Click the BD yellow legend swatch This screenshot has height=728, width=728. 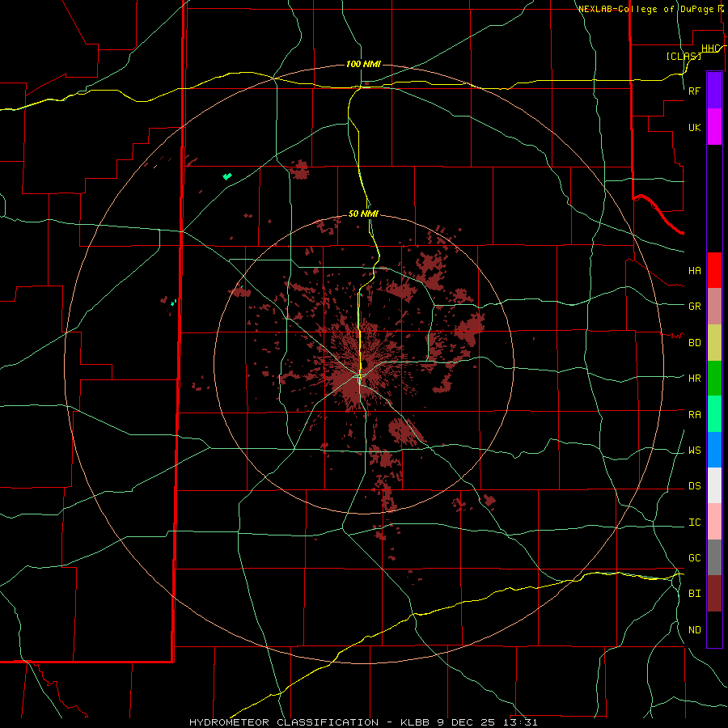714,343
